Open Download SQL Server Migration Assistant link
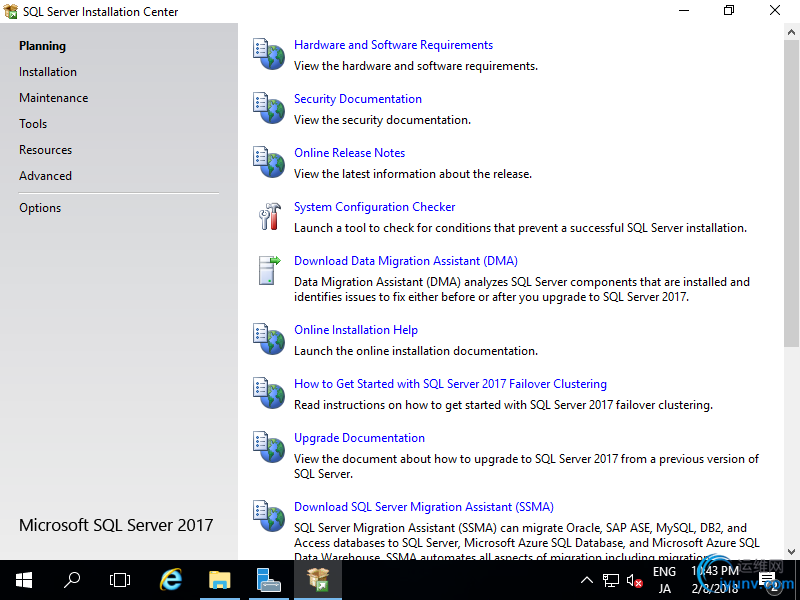 pos(423,507)
